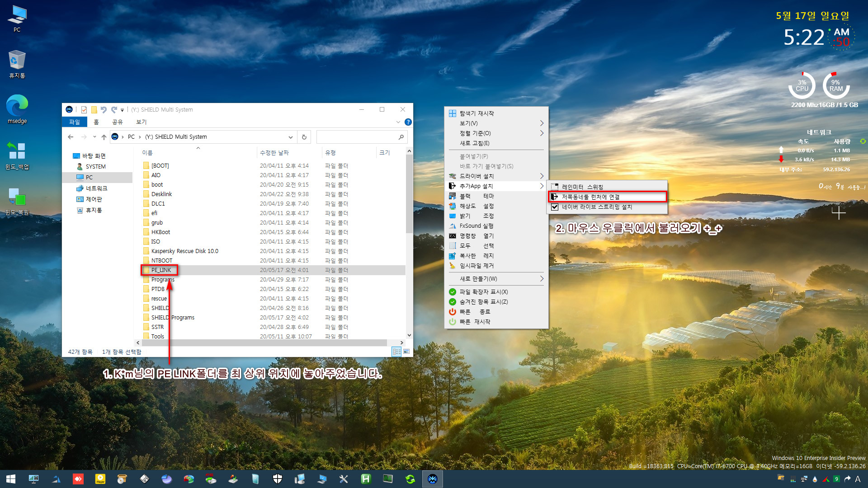Open the system monitor graph taskbar icon
This screenshot has height=488, width=868.
pos(388,479)
